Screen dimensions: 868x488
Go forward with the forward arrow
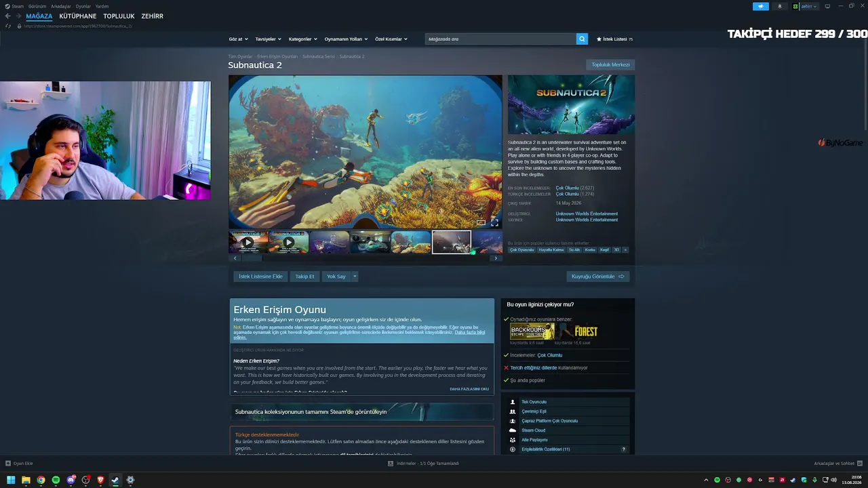tap(18, 16)
